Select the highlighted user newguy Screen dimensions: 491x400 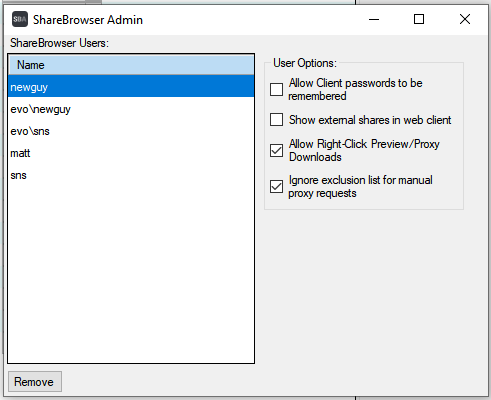tap(131, 86)
